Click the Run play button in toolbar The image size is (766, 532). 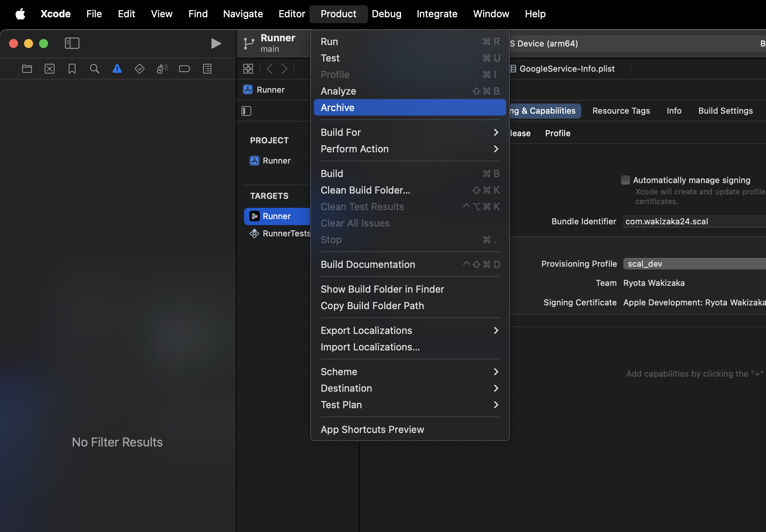(216, 44)
